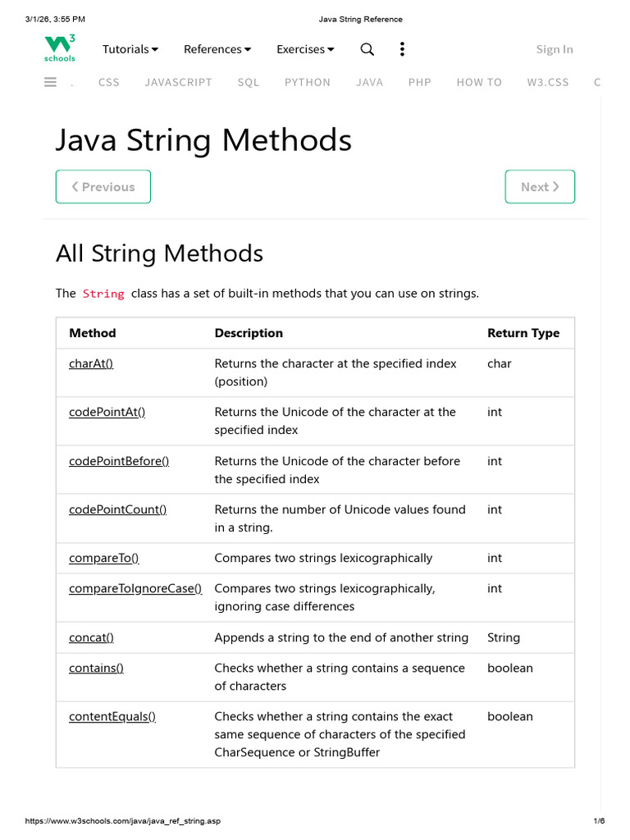
Task: Select the PYTHON topic tab
Action: (308, 82)
